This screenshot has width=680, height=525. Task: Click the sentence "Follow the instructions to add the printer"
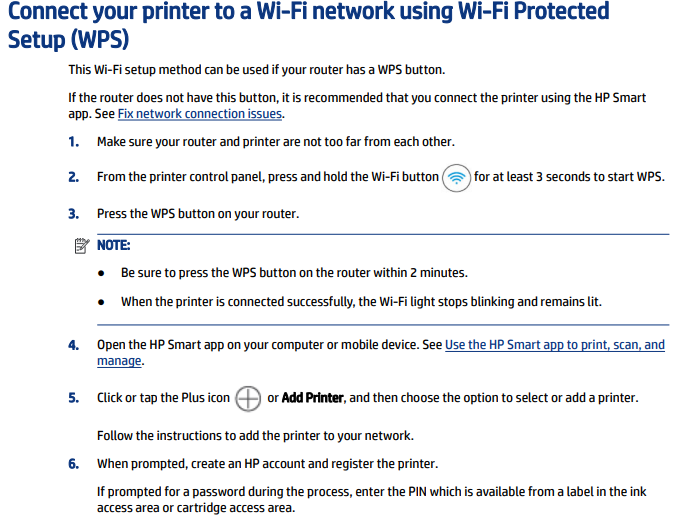pos(255,436)
